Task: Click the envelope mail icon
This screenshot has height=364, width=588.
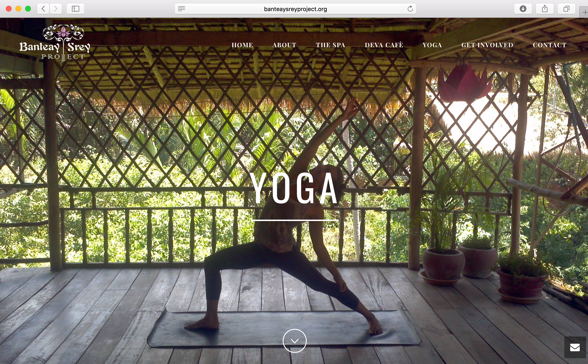Action: (x=575, y=347)
